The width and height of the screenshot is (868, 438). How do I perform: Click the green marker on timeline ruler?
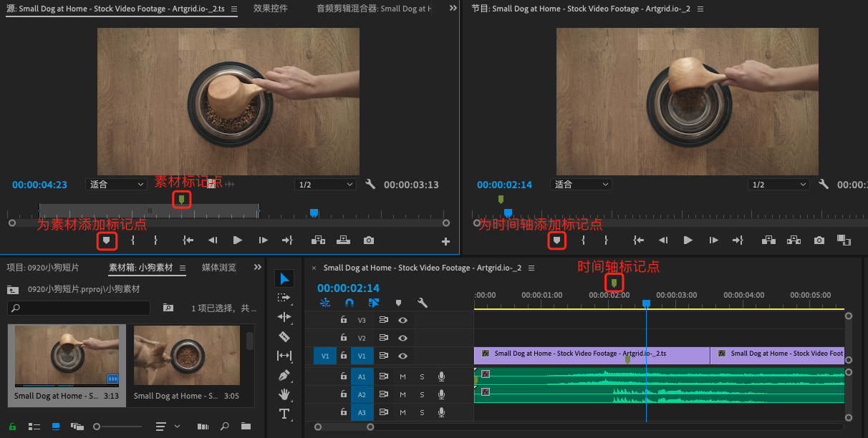click(614, 283)
